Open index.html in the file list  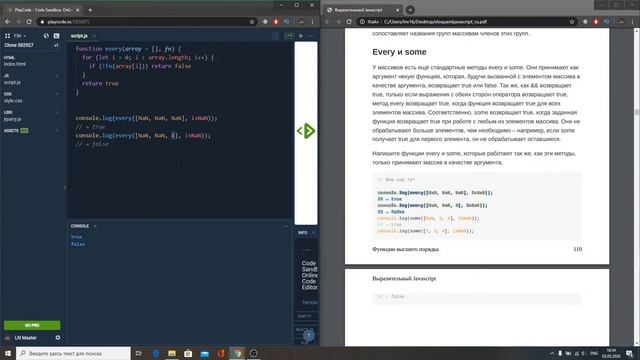coord(15,64)
